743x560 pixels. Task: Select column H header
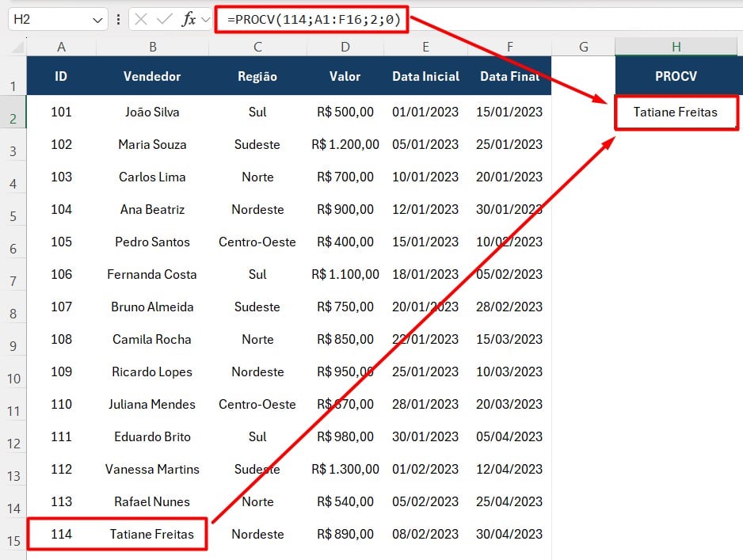676,47
